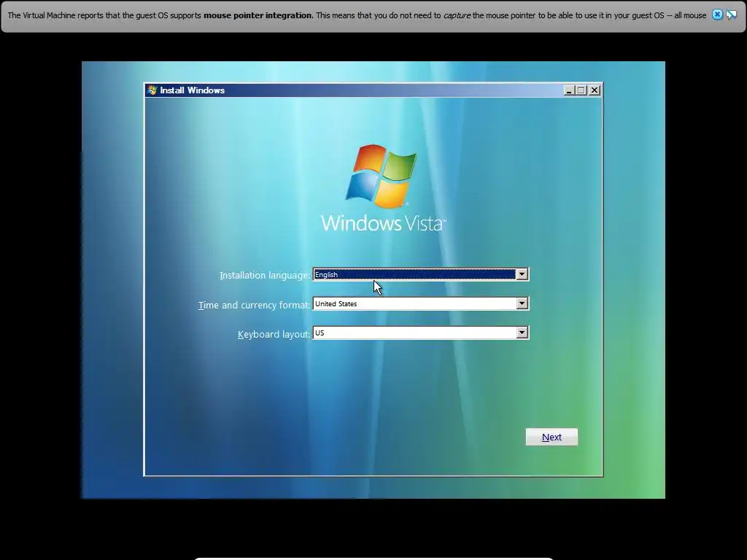
Task: Click the Install Windows title bar icon
Action: (152, 90)
